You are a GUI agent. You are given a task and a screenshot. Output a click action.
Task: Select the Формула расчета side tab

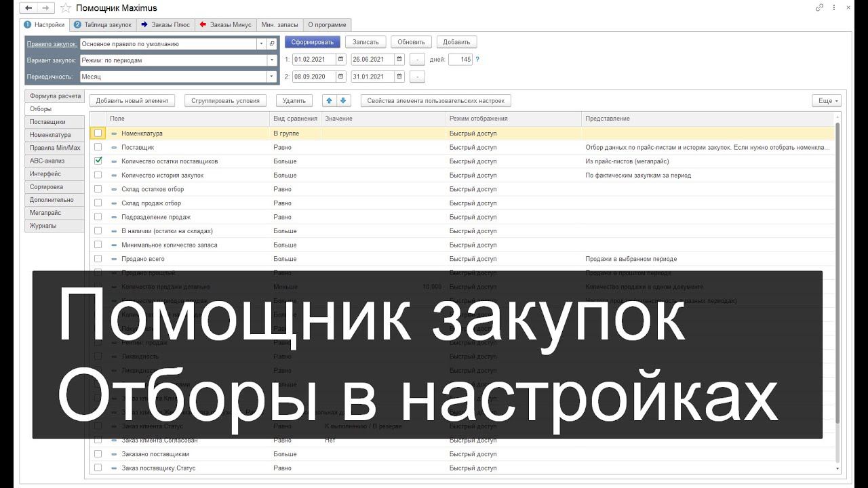[55, 96]
